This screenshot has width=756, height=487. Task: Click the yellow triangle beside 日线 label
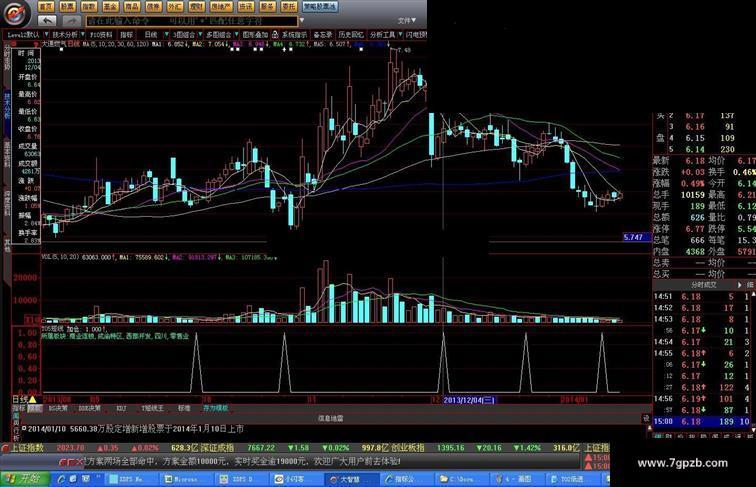(32, 400)
